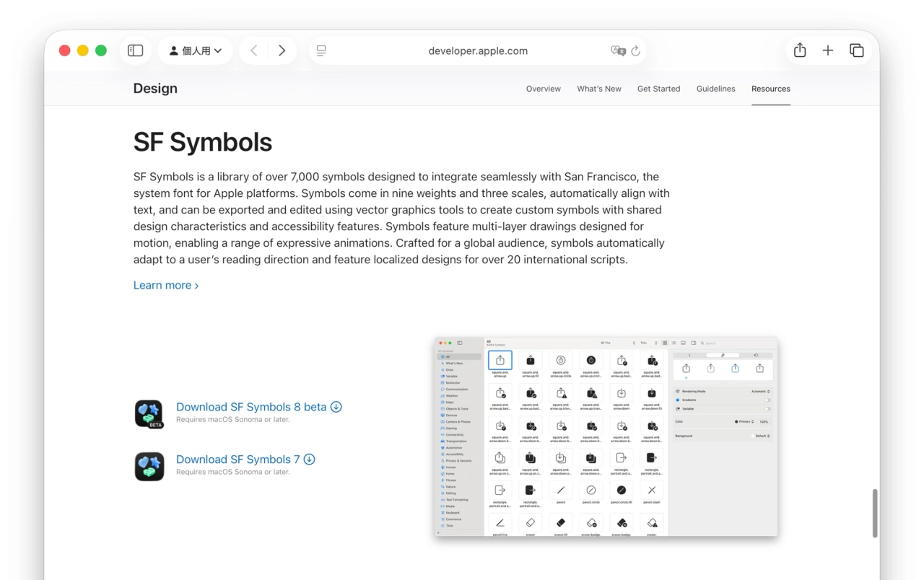924x580 pixels.
Task: Open the What's New nav item
Action: [599, 89]
